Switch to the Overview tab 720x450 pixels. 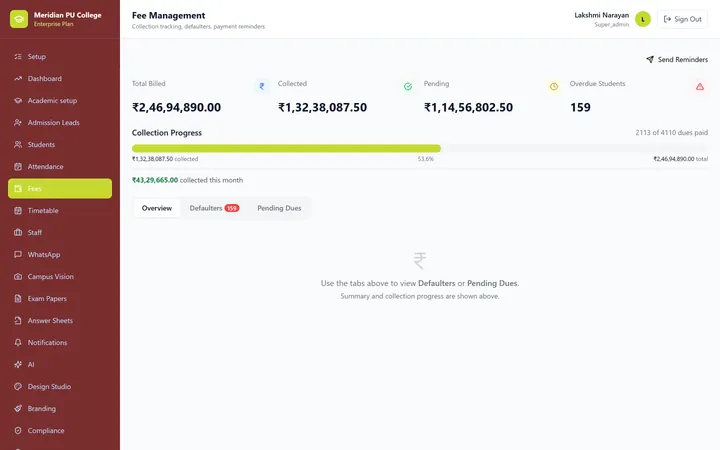click(x=157, y=208)
